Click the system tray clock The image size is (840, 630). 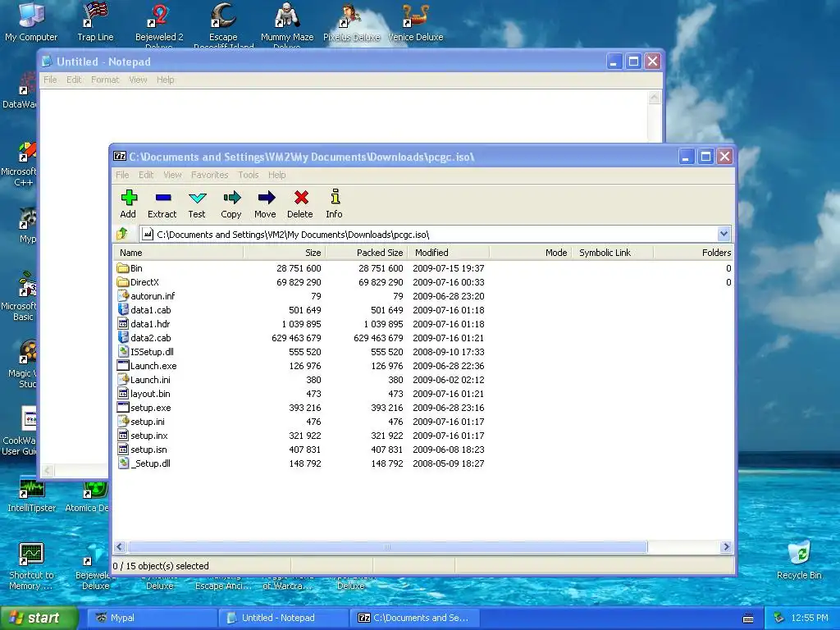tap(809, 618)
